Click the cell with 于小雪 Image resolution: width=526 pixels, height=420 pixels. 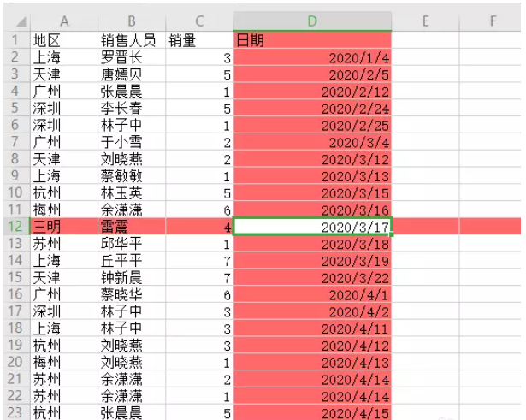(x=132, y=142)
